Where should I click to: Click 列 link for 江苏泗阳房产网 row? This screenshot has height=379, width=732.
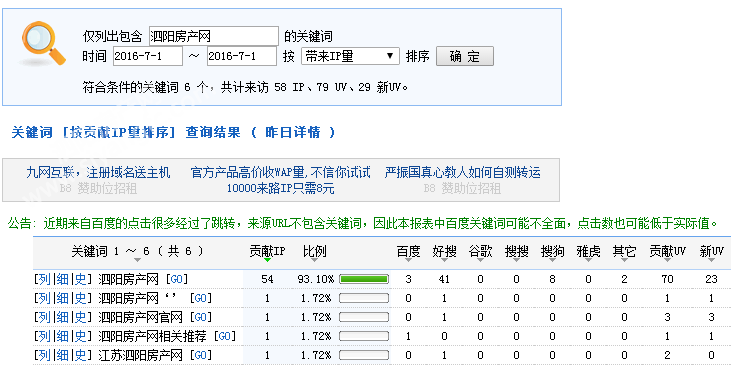[x=44, y=355]
